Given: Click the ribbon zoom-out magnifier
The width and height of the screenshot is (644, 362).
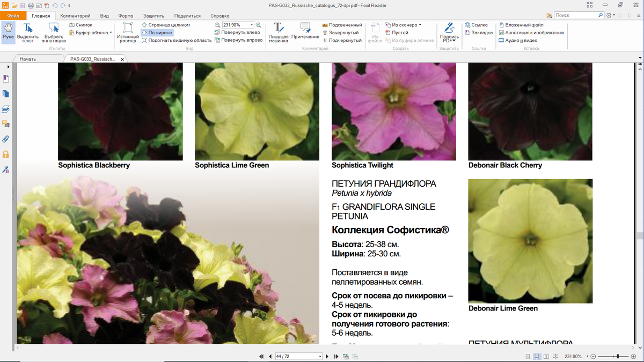Looking at the screenshot, I should [x=217, y=25].
